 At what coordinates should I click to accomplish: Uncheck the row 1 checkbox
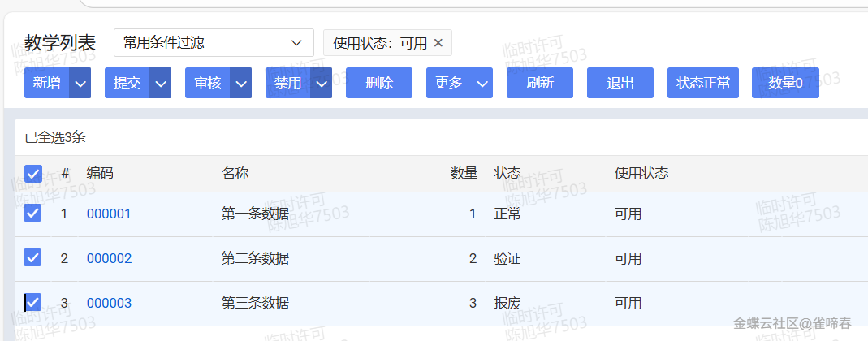pyautogui.click(x=33, y=214)
